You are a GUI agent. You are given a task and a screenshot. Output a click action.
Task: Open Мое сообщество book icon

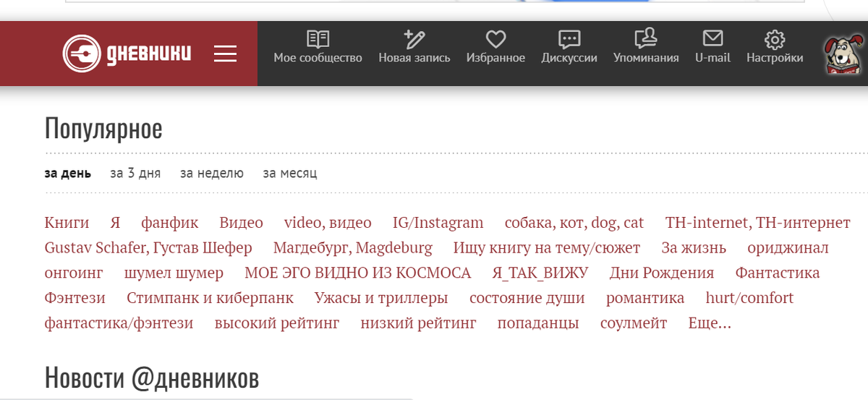pyautogui.click(x=318, y=39)
